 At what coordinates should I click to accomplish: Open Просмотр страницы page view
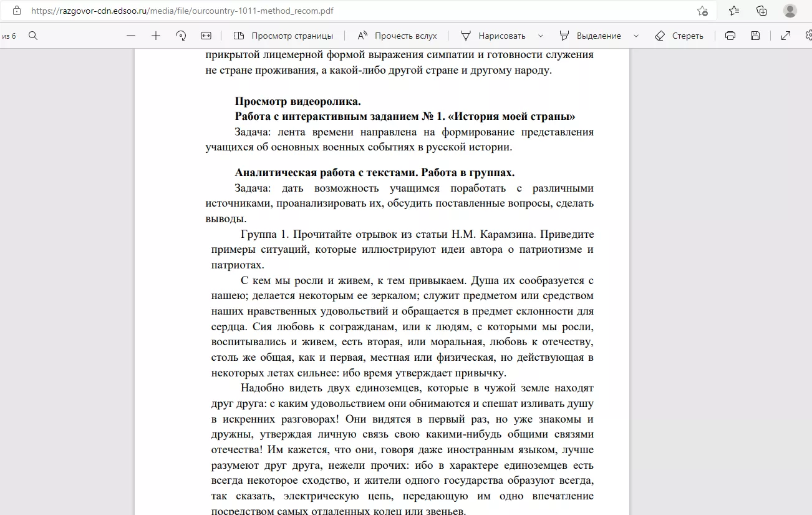click(284, 36)
